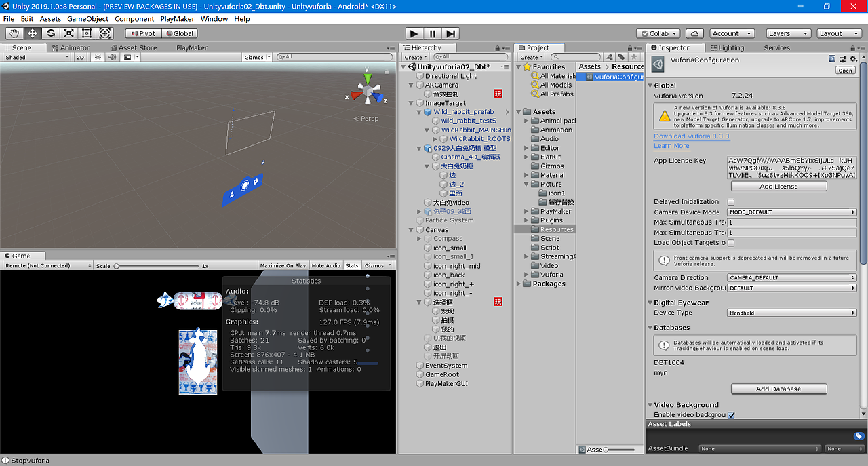This screenshot has height=466, width=868.
Task: Toggle scene audio speaker icon
Action: click(x=113, y=58)
